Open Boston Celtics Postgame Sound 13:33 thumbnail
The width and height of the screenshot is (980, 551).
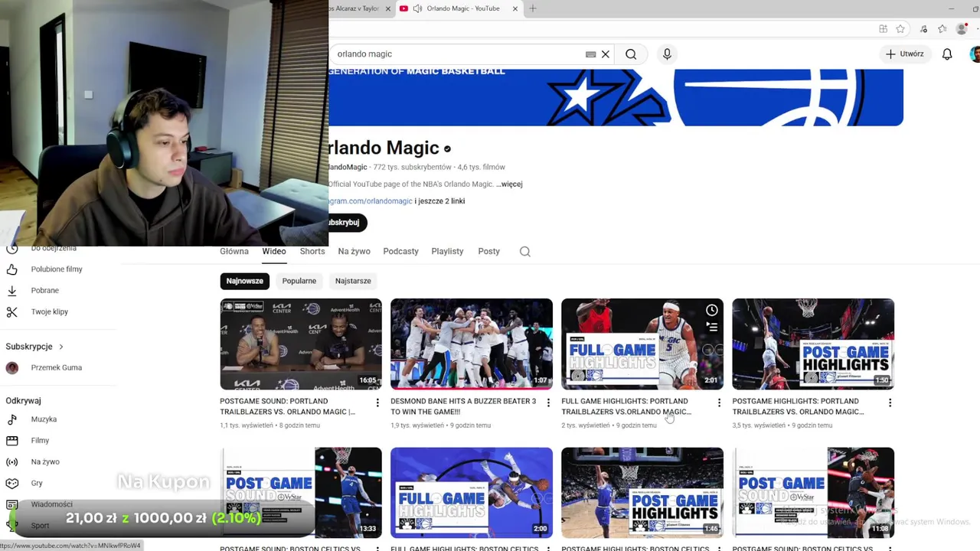pos(301,493)
